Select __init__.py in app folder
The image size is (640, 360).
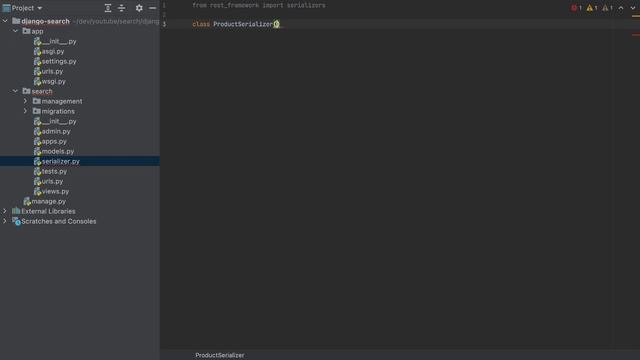tap(59, 41)
